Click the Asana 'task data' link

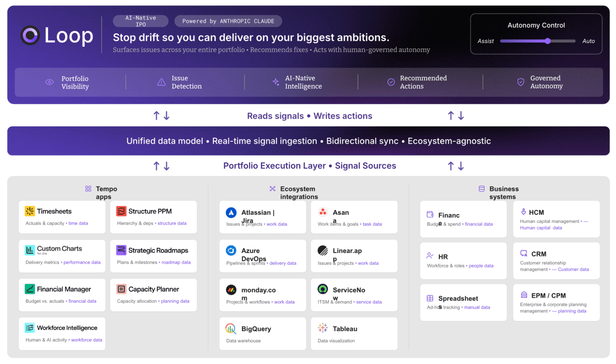click(372, 224)
